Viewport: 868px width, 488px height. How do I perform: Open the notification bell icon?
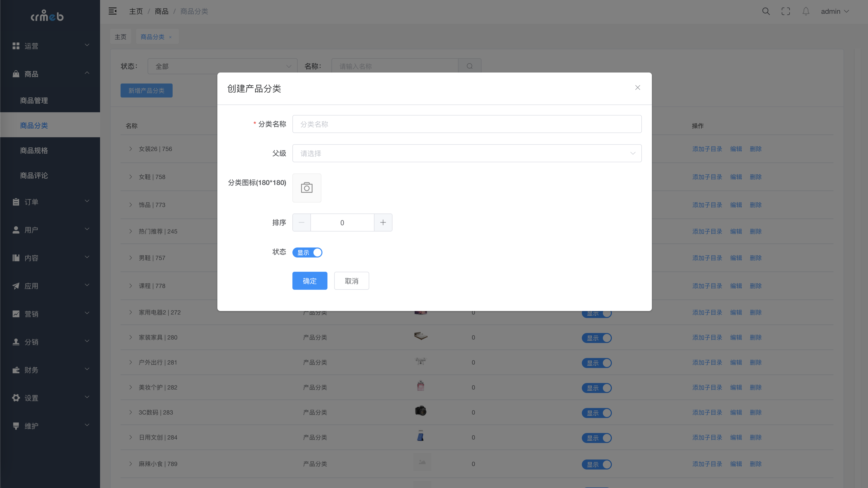point(806,11)
